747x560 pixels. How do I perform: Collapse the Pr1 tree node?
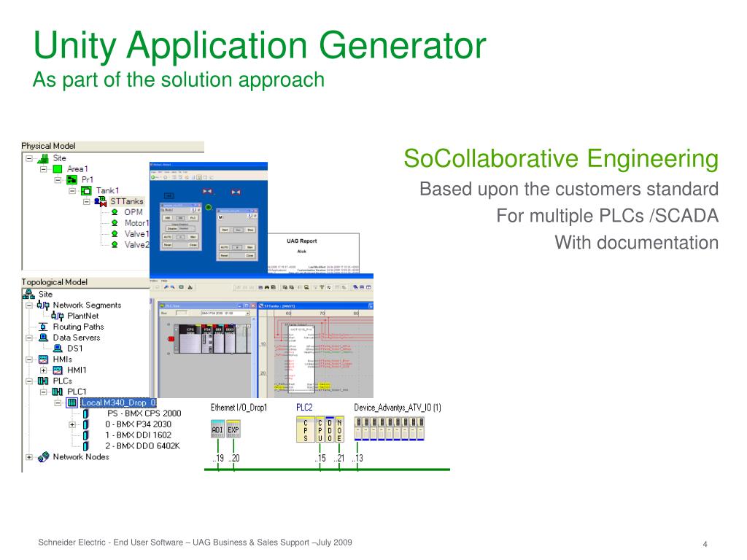(58, 180)
